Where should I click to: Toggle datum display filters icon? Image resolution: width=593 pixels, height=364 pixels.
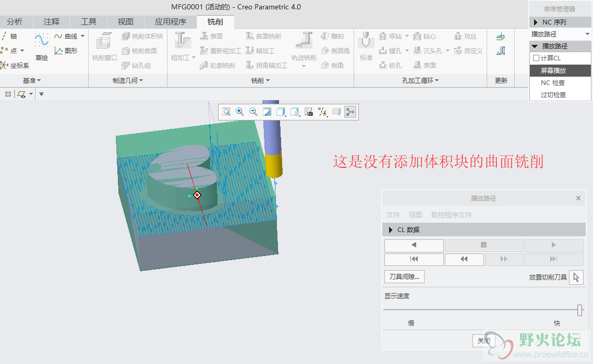322,112
